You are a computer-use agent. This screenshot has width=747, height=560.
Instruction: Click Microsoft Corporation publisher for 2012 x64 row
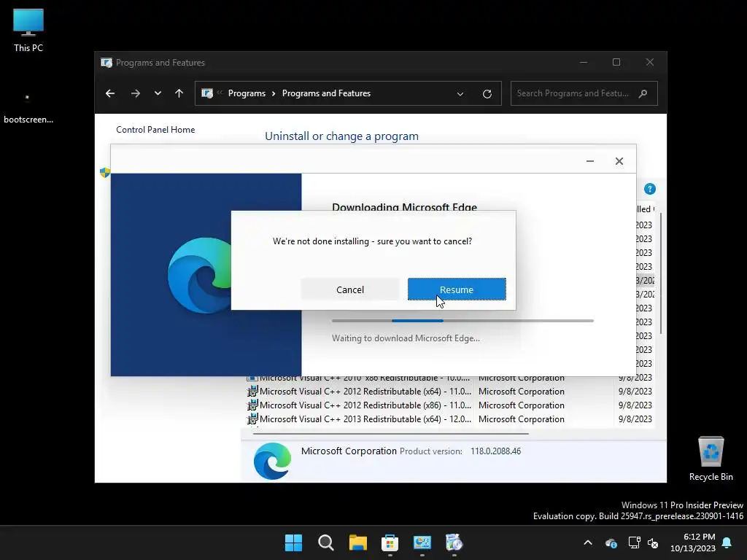[x=521, y=392]
